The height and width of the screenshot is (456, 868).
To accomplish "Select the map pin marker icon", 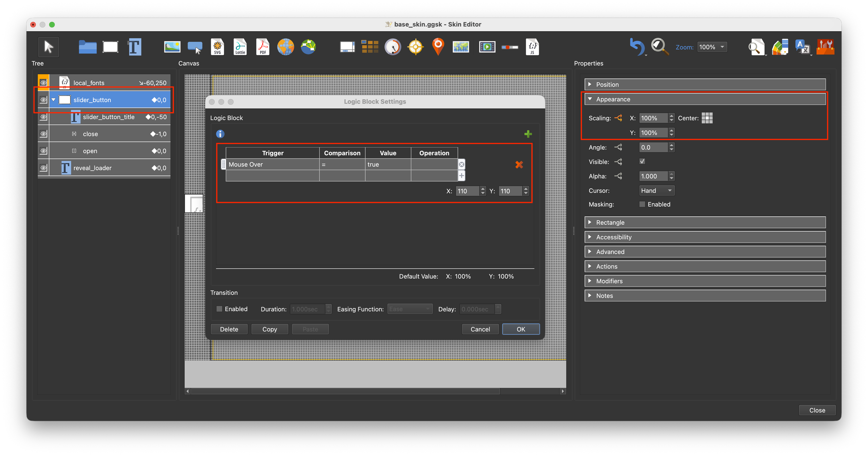I will 438,47.
